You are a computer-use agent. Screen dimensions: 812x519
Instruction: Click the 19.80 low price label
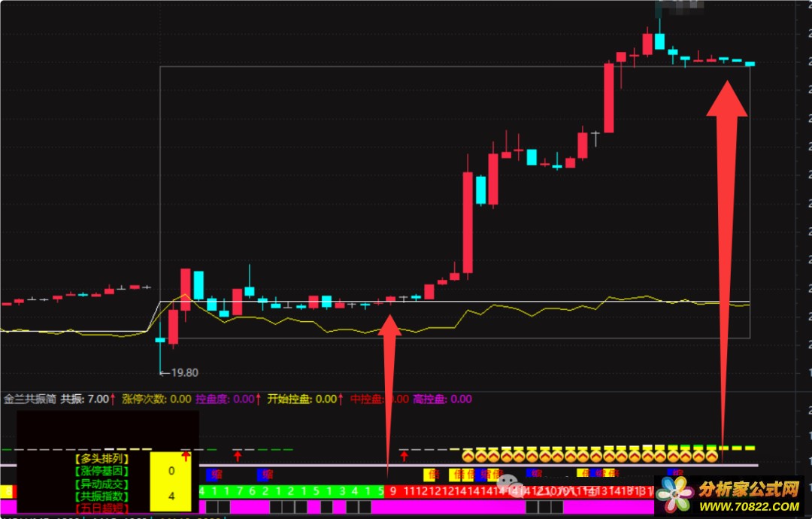pyautogui.click(x=179, y=373)
